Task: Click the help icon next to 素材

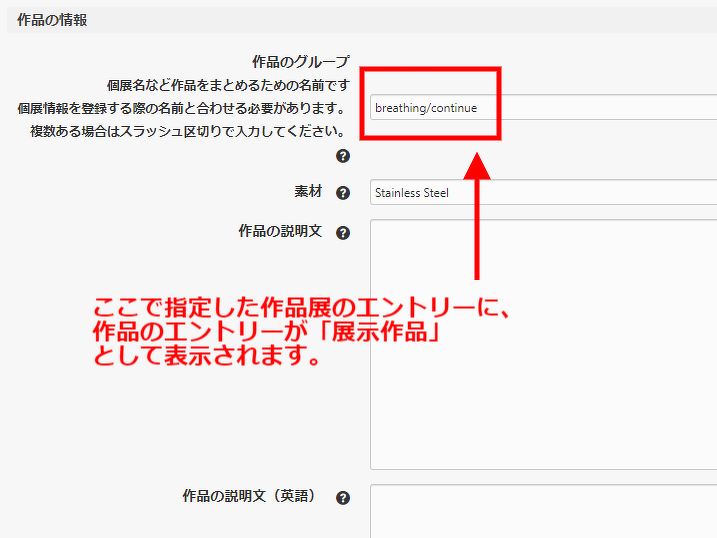Action: click(343, 193)
